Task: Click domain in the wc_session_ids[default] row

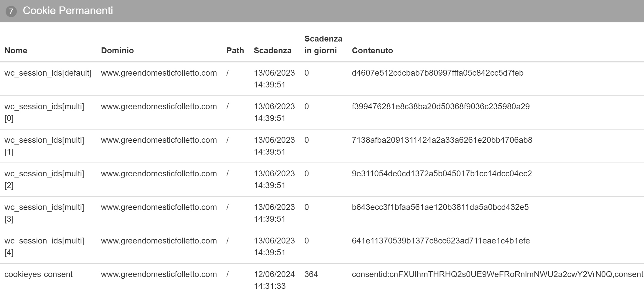Action: pos(159,73)
